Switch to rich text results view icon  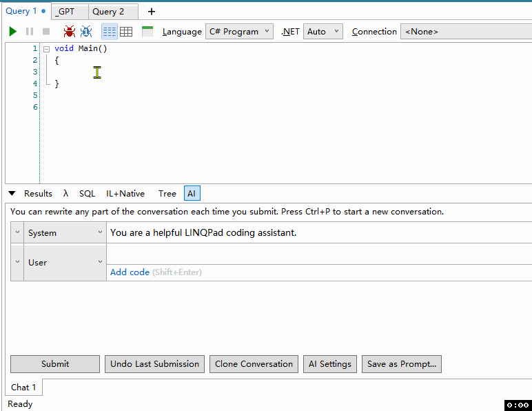click(x=110, y=32)
